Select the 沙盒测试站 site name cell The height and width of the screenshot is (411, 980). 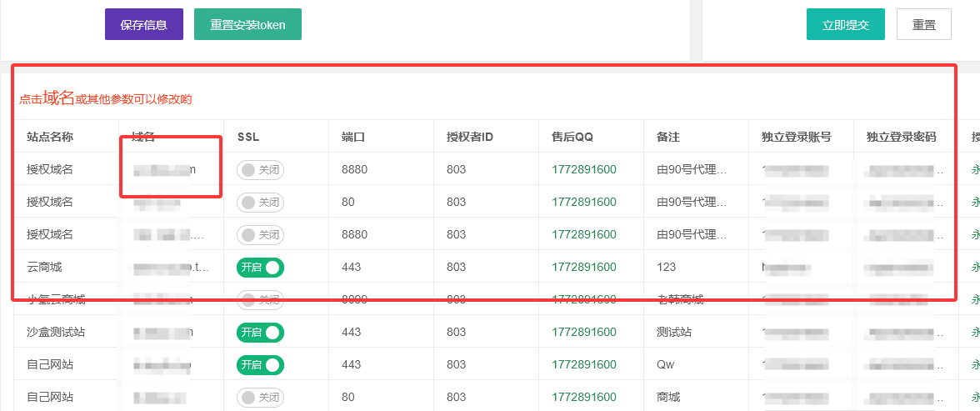[56, 332]
